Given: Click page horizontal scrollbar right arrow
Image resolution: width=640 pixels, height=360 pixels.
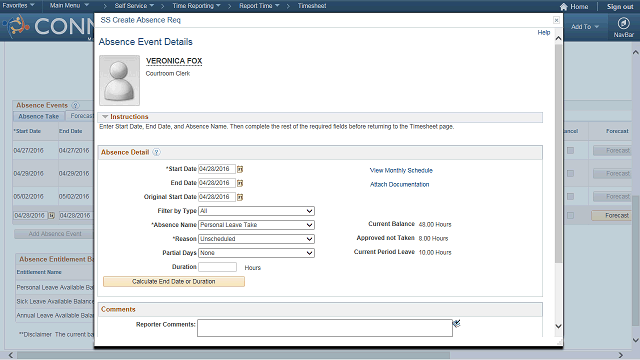Looking at the screenshot, I should tap(620, 356).
